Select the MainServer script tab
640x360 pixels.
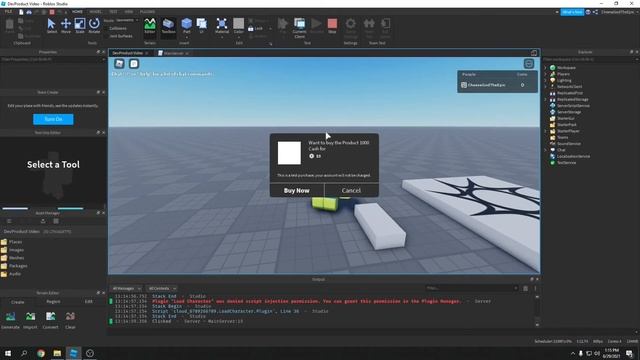(x=173, y=53)
